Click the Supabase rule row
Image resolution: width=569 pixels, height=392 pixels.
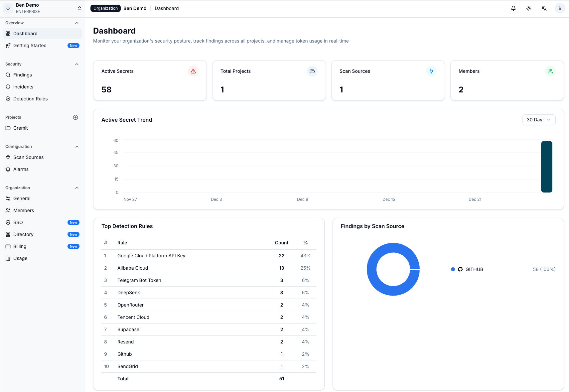coord(209,329)
